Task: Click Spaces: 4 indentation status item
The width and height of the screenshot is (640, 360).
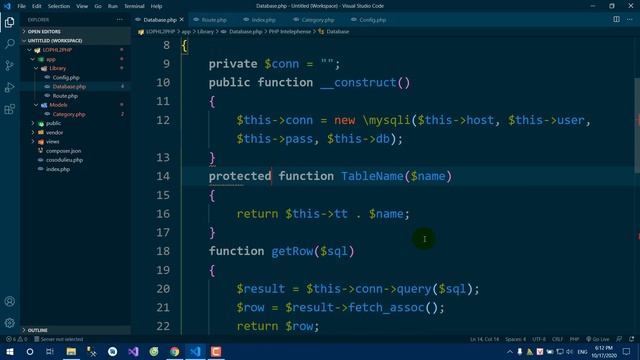Action: [x=515, y=339]
